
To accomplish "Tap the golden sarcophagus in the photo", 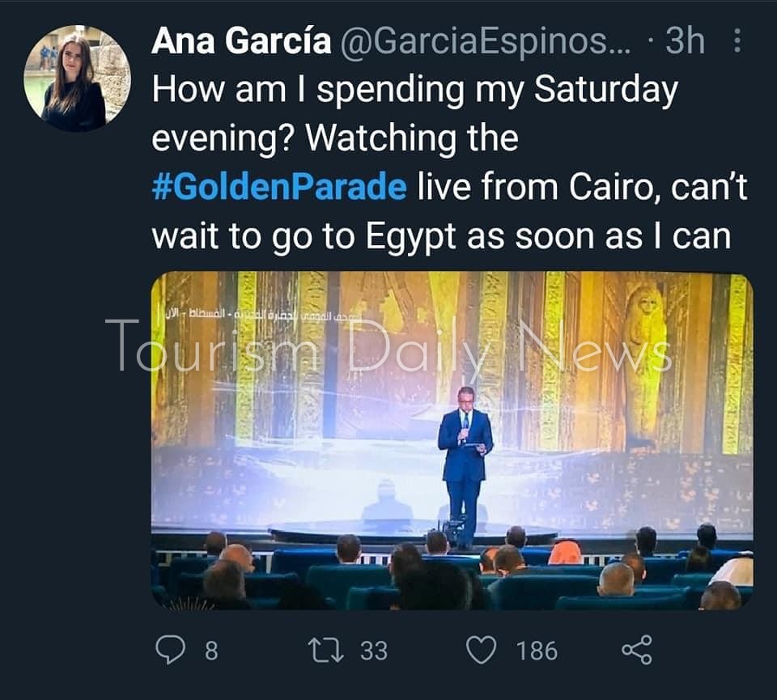I will tap(644, 356).
